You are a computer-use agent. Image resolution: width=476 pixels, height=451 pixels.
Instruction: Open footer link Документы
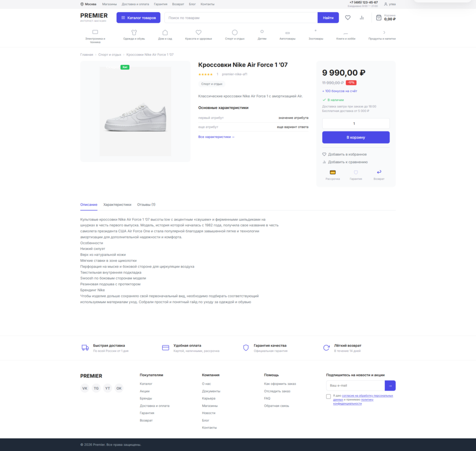211,391
